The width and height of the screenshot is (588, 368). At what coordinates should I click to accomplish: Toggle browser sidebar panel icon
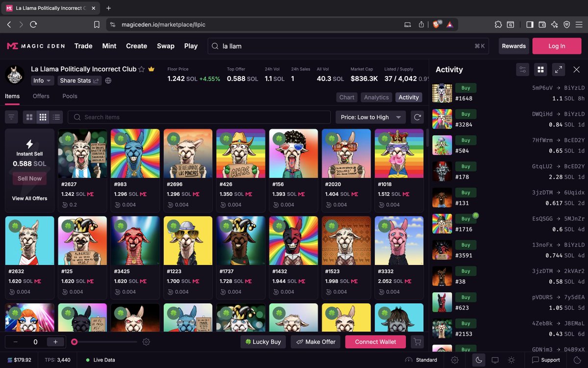click(530, 24)
